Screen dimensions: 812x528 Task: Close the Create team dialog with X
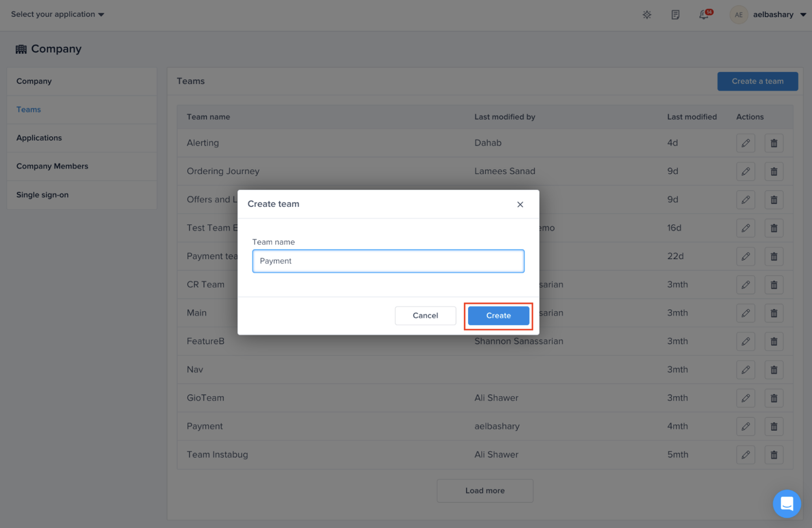[520, 205]
